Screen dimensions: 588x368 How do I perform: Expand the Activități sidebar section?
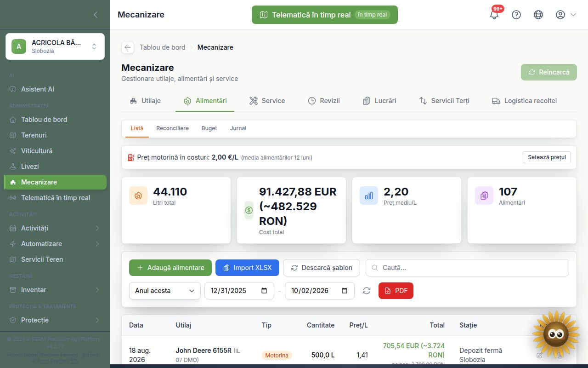coord(55,228)
